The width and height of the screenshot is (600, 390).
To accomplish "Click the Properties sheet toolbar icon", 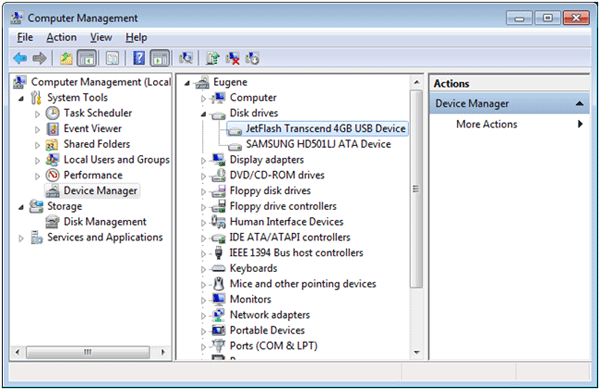I will click(112, 58).
